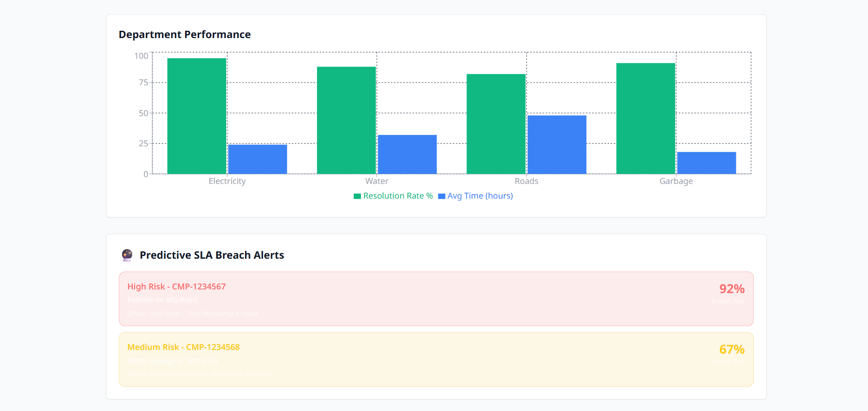Viewport: 868px width, 411px height.
Task: Select the Electricity green resolution rate bar
Action: [197, 116]
